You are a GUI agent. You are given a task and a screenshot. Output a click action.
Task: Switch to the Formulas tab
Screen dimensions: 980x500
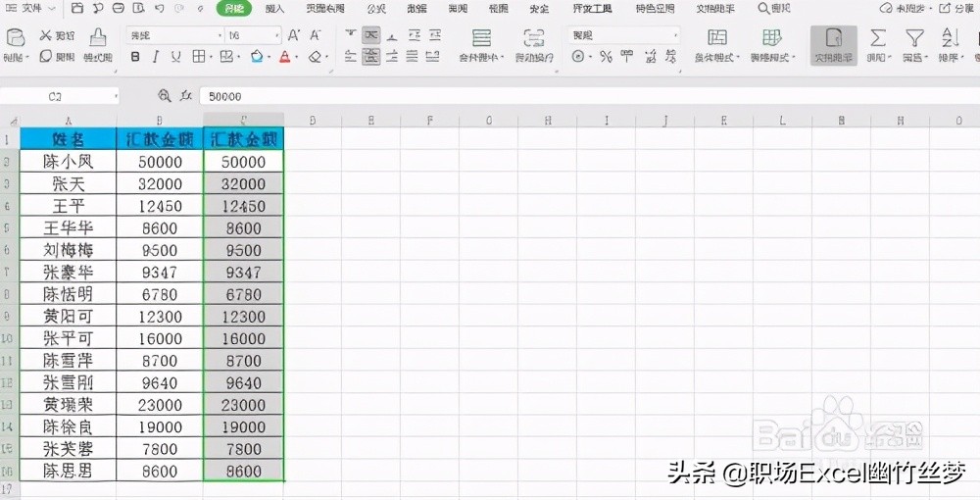click(x=376, y=9)
